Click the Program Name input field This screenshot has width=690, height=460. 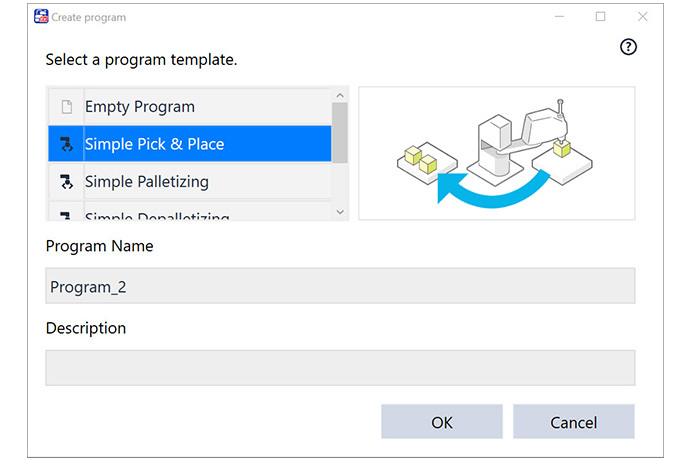click(x=340, y=286)
